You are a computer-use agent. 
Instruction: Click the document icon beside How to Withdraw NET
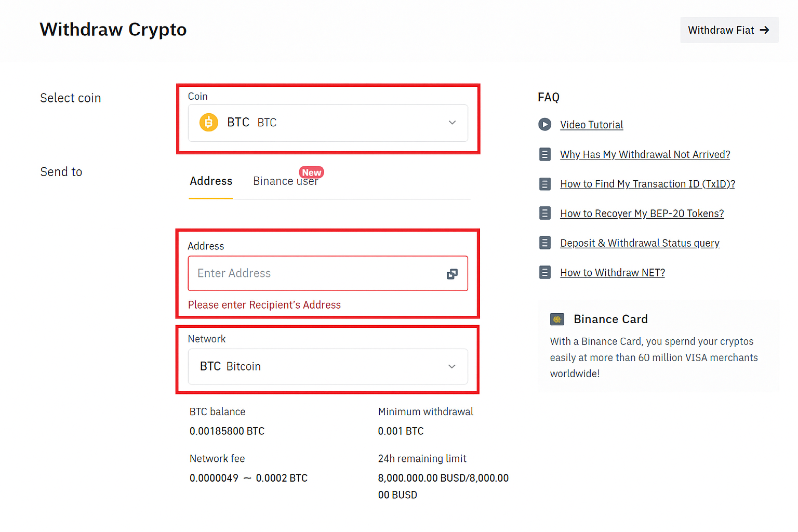[544, 272]
